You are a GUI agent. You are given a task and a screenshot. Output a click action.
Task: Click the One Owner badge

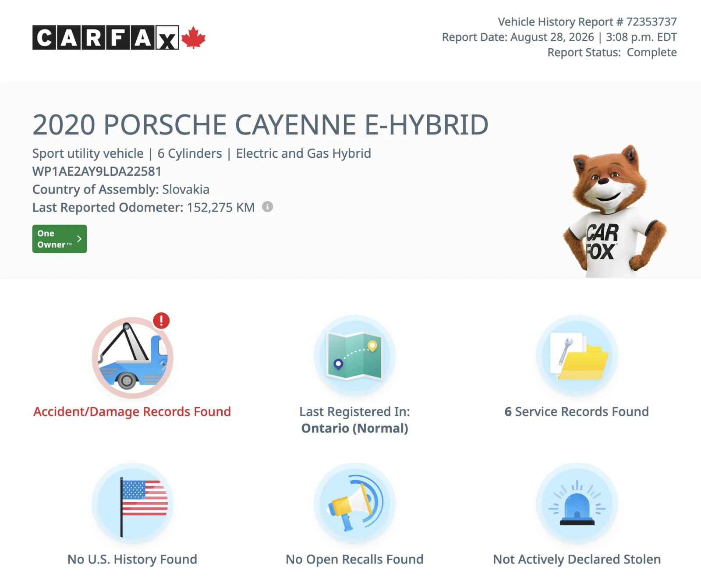60,239
